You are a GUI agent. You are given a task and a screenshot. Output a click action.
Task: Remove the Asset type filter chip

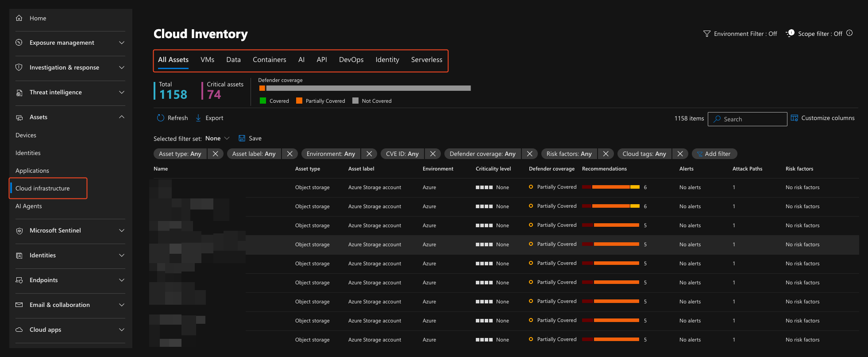pos(215,154)
